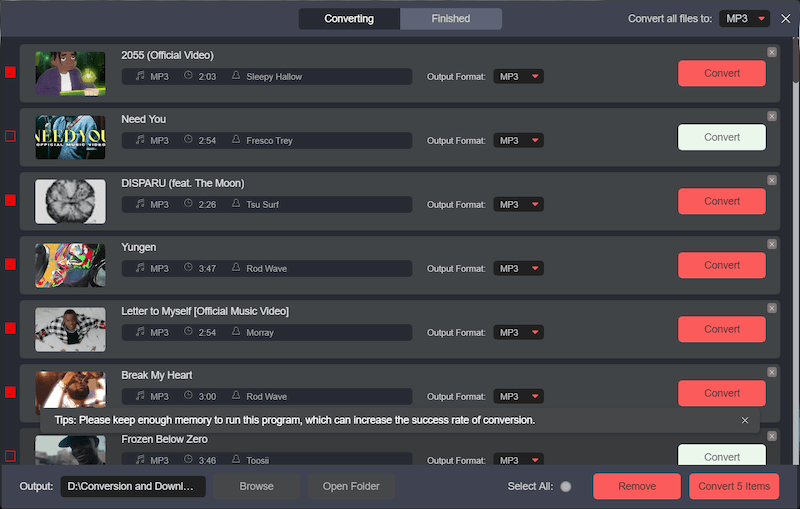Check the Need You track checkbox
The height and width of the screenshot is (509, 800).
11,137
